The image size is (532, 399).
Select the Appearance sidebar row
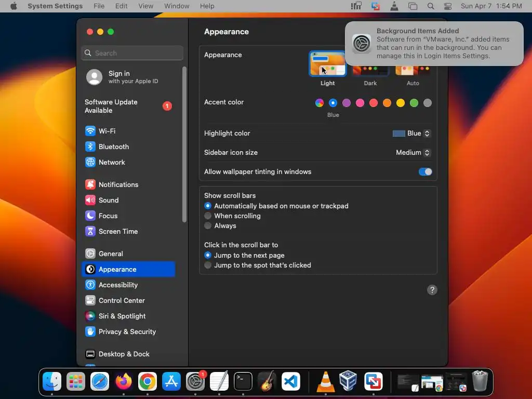pyautogui.click(x=128, y=270)
